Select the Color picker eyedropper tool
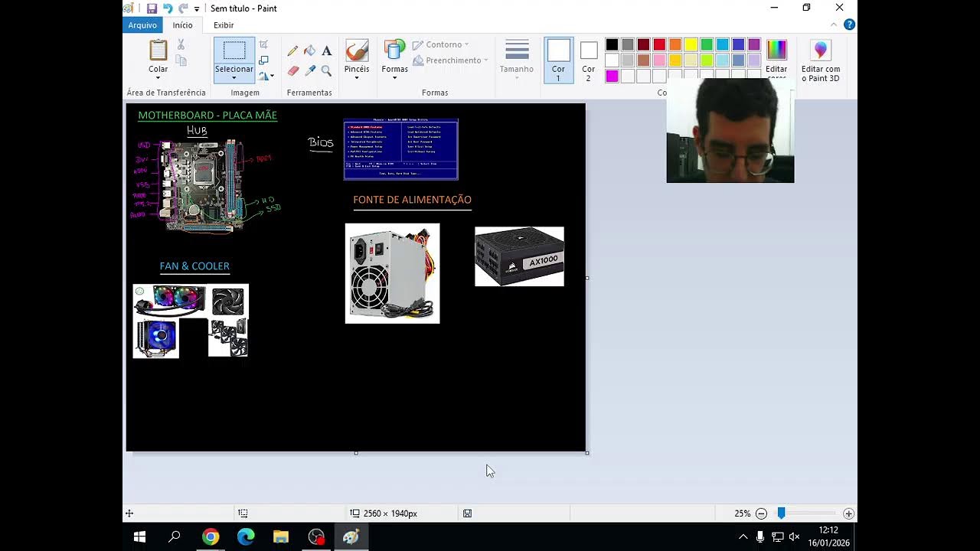 pos(309,70)
